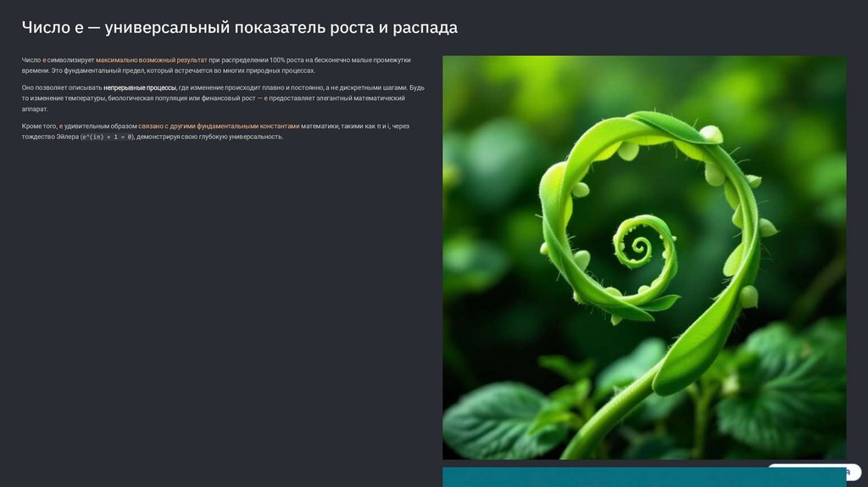Click bold phrase "непрерывные процессы"
The width and height of the screenshot is (868, 487).
[x=140, y=87]
